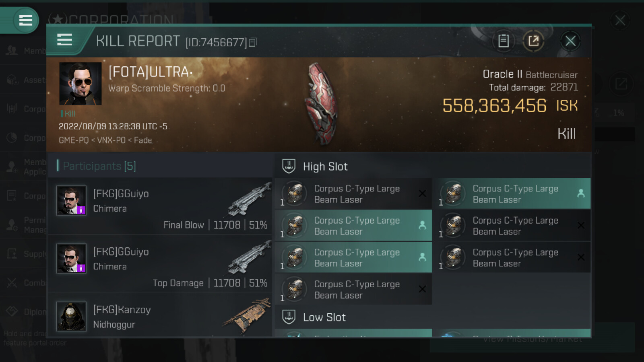Select the Participants [5] header
Screen dimensions: 644x362
99,166
